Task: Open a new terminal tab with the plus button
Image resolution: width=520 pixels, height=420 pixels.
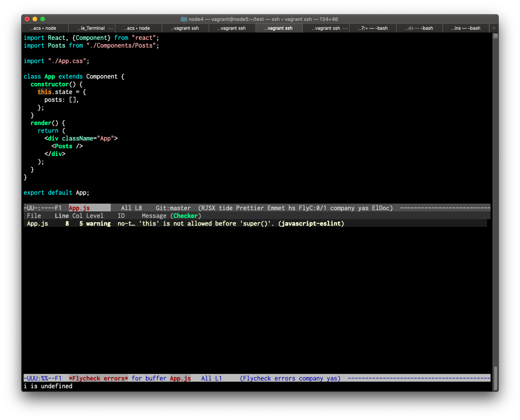Action: [x=494, y=28]
